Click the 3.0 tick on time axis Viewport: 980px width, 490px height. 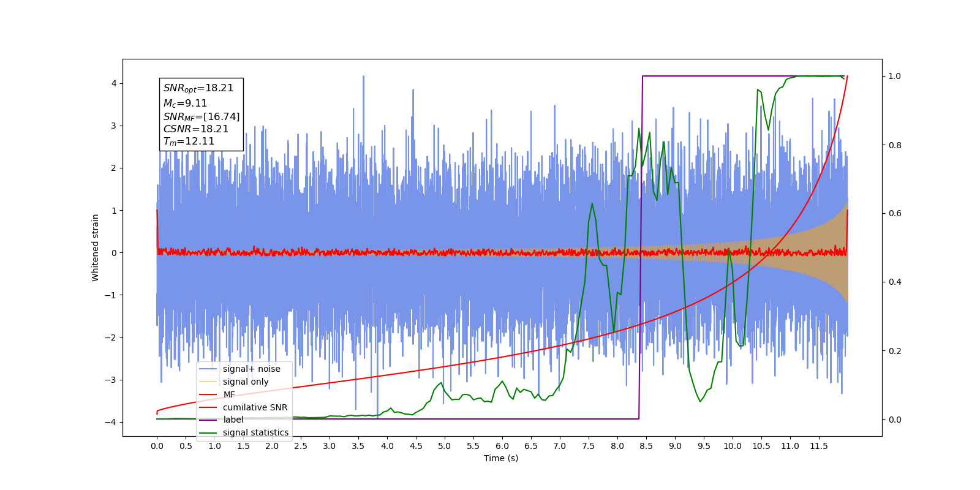pyautogui.click(x=330, y=446)
